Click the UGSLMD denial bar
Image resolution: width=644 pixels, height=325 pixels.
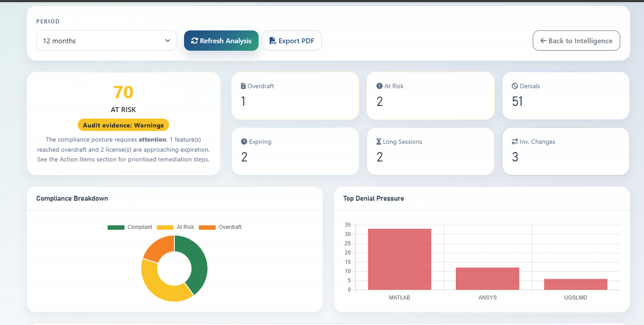(576, 284)
